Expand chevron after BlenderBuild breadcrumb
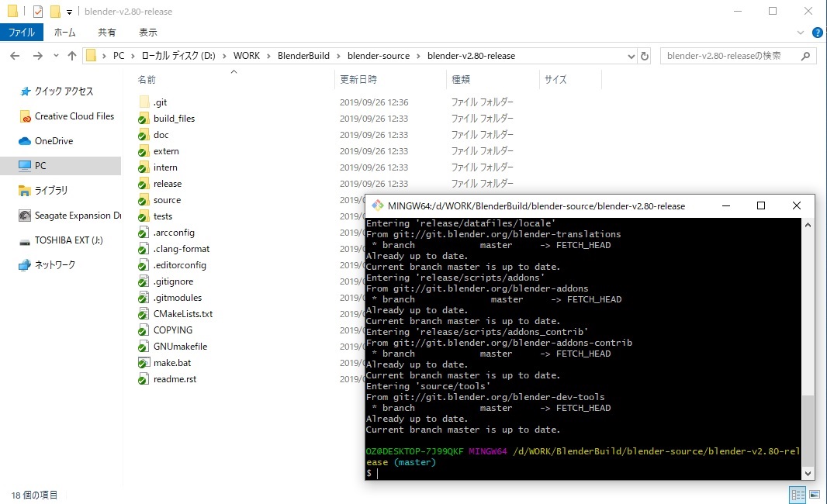The height and width of the screenshot is (504, 827). tap(338, 56)
